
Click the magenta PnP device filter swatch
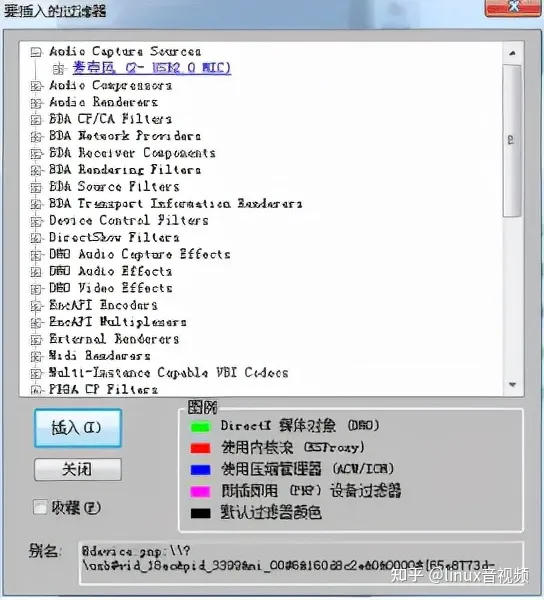[x=200, y=491]
